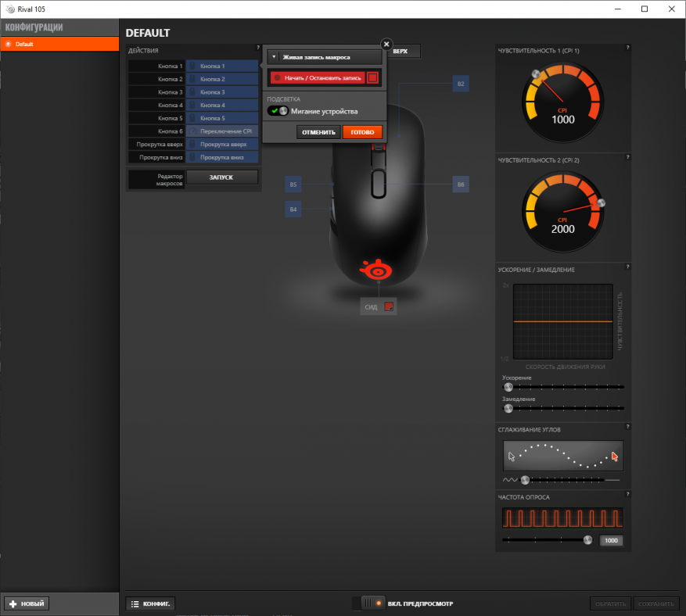Select the B4 button marker
Image resolution: width=686 pixels, height=616 pixels.
(x=293, y=210)
